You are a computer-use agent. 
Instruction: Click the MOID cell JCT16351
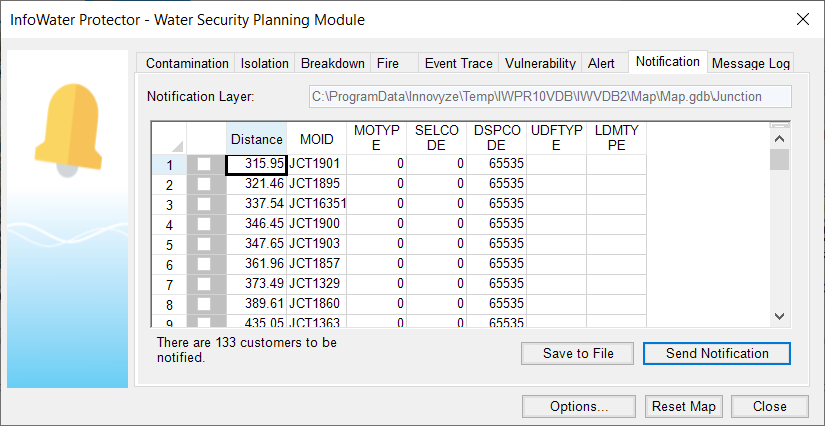317,204
